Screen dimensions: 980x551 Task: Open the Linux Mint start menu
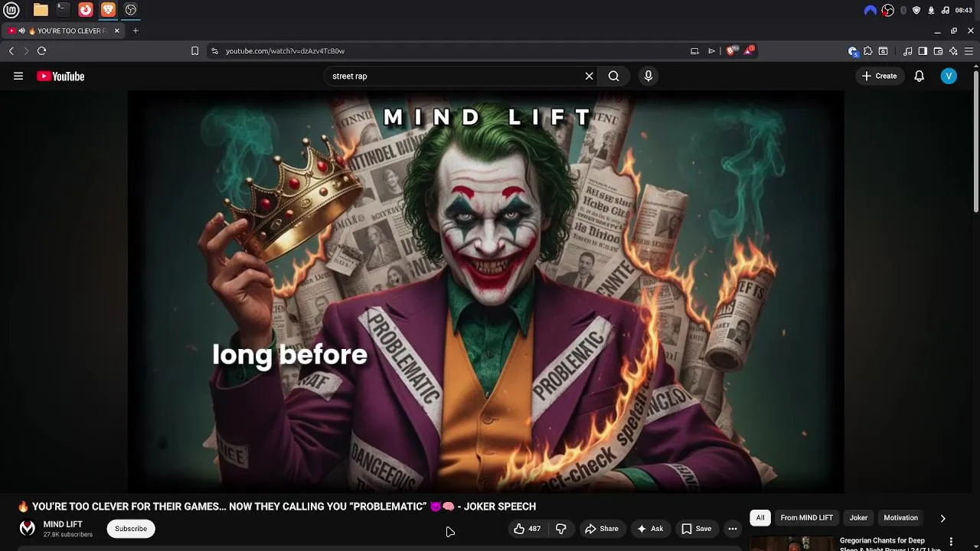click(11, 10)
